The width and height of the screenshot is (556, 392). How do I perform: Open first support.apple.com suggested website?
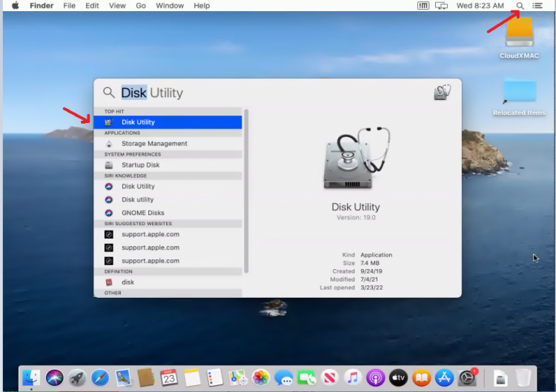168,234
